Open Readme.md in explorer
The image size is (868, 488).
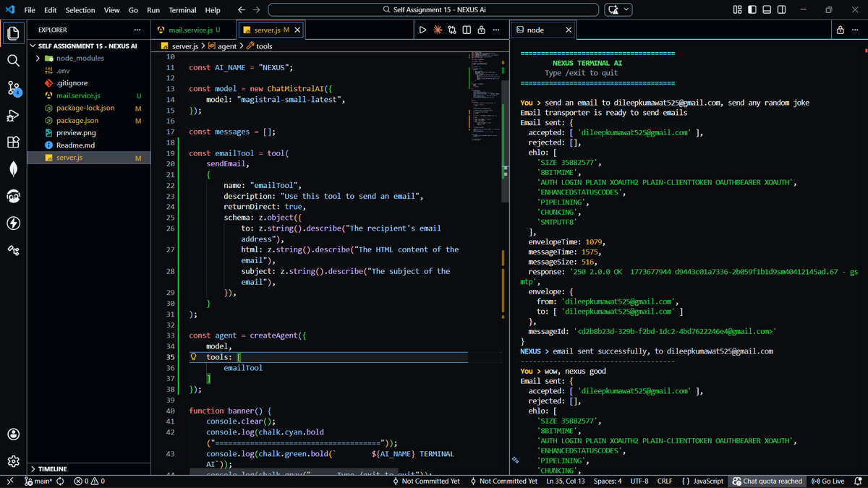(89, 145)
